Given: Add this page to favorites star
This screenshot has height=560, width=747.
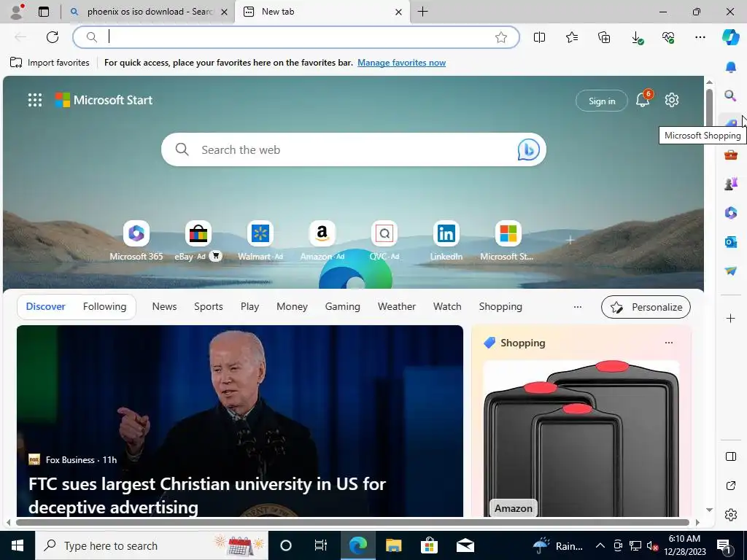Looking at the screenshot, I should point(500,37).
